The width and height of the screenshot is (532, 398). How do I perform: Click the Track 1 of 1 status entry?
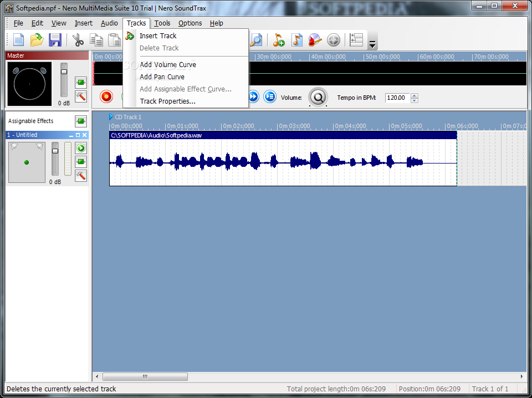[490, 389]
